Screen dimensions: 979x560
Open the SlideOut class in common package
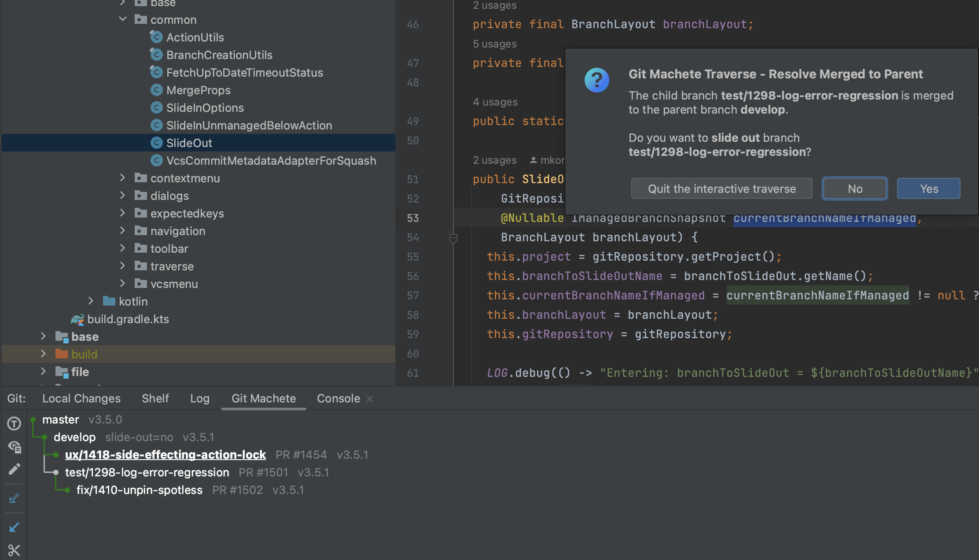(189, 143)
